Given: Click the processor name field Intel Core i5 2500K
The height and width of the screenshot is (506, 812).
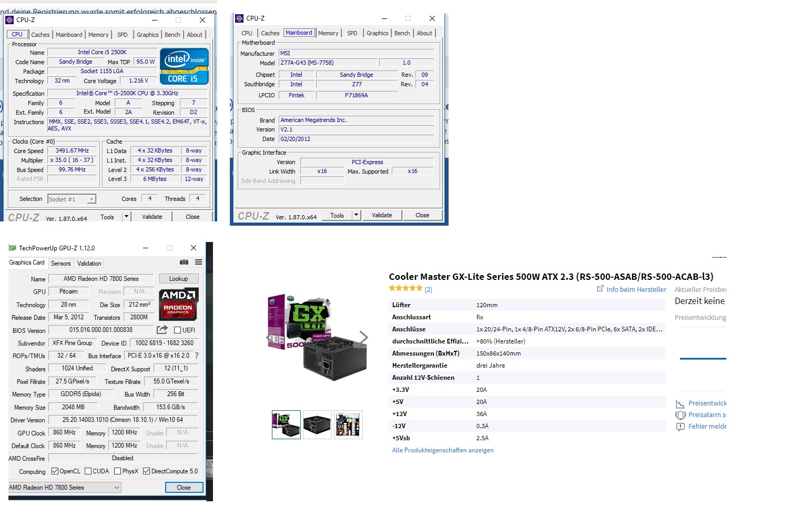Looking at the screenshot, I should point(102,52).
